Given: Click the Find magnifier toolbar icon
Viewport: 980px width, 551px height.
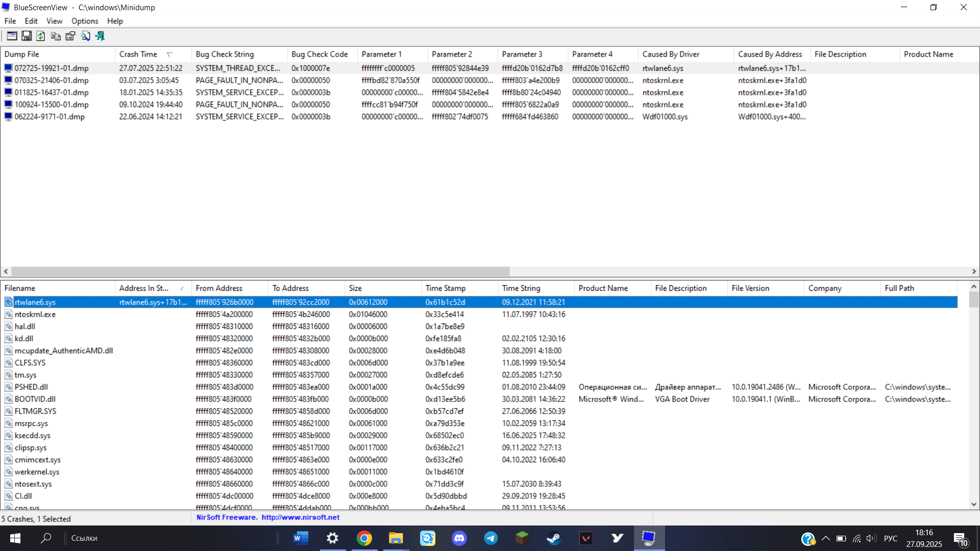Looking at the screenshot, I should click(85, 36).
